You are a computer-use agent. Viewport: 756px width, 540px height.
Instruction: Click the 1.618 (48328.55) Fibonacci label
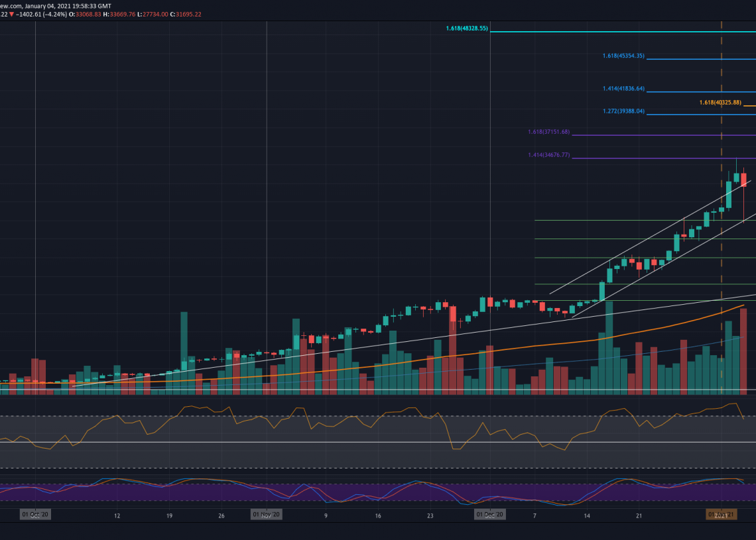(x=467, y=29)
